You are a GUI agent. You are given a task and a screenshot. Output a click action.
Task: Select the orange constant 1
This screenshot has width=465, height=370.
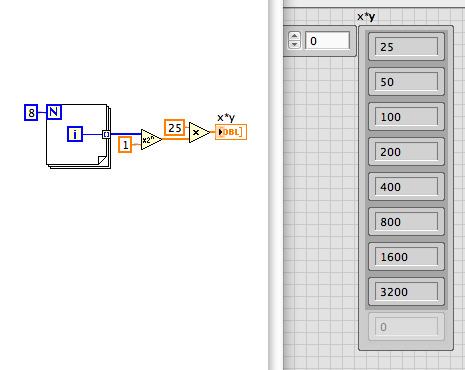125,145
